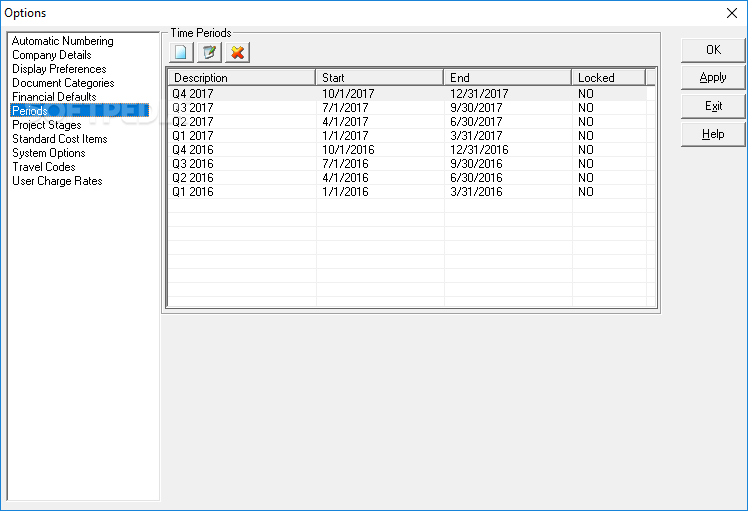Click start date 4/1/2016
The image size is (748, 511).
[345, 177]
